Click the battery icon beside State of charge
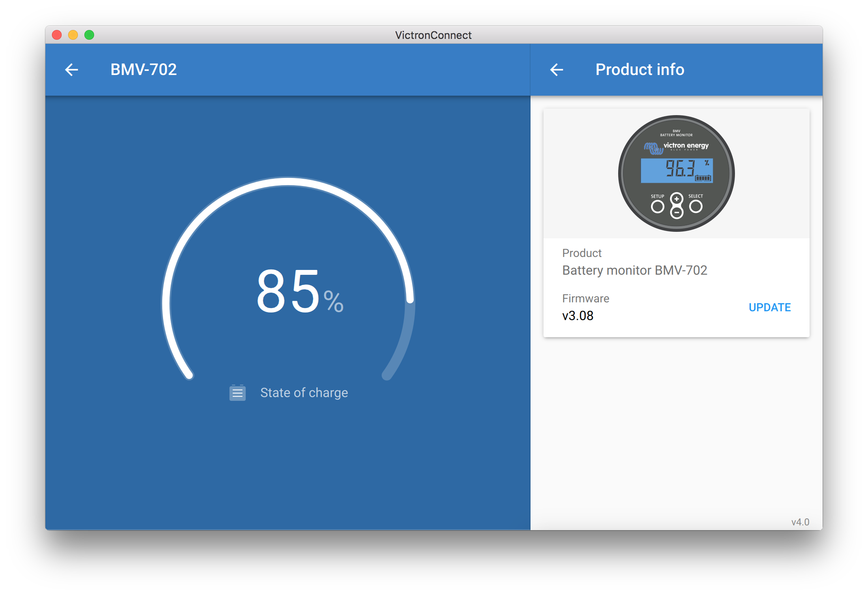868x595 pixels. click(238, 393)
